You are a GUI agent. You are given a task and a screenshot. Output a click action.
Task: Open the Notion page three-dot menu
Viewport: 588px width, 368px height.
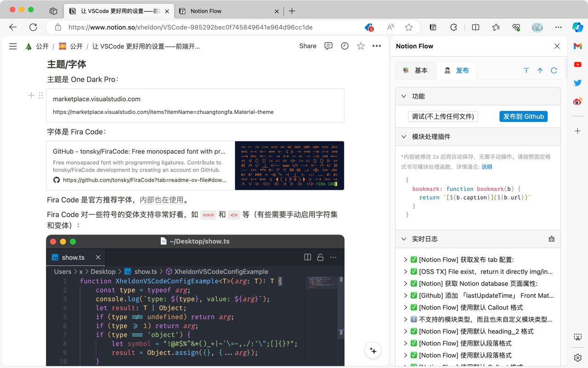tap(377, 46)
